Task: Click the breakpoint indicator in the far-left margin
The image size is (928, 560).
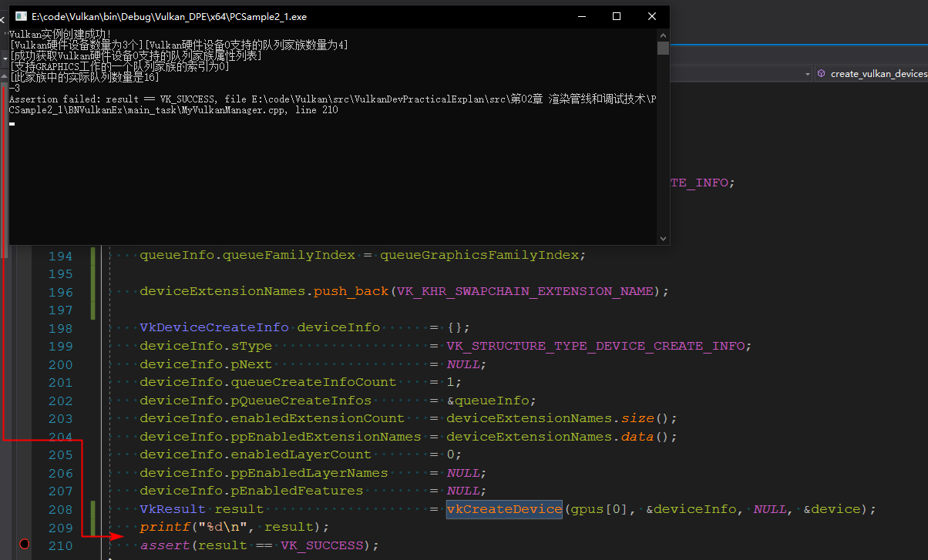Action: click(x=23, y=543)
